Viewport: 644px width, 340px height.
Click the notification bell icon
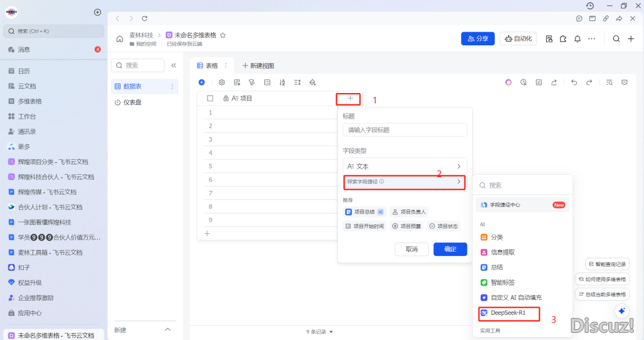[577, 39]
